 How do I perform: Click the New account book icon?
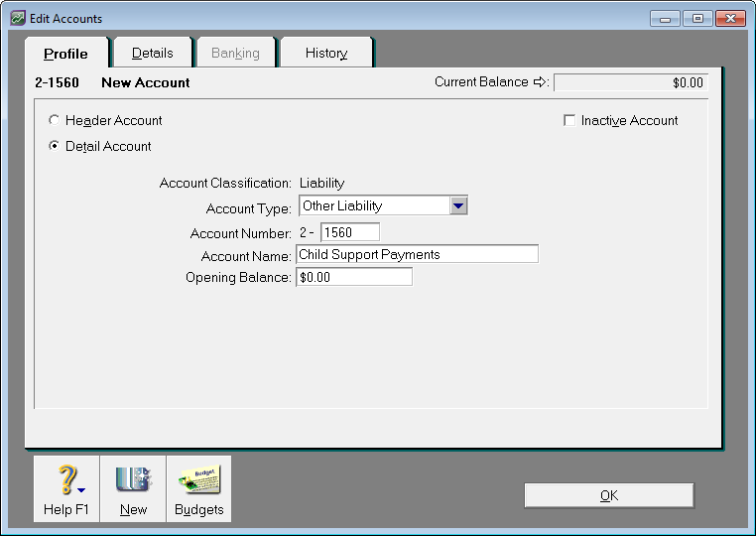click(132, 480)
